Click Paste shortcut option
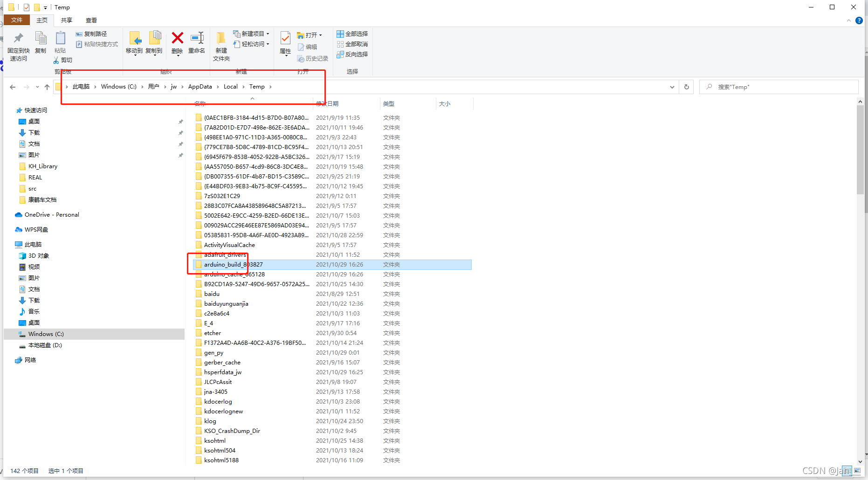This screenshot has height=480, width=868. pos(97,44)
